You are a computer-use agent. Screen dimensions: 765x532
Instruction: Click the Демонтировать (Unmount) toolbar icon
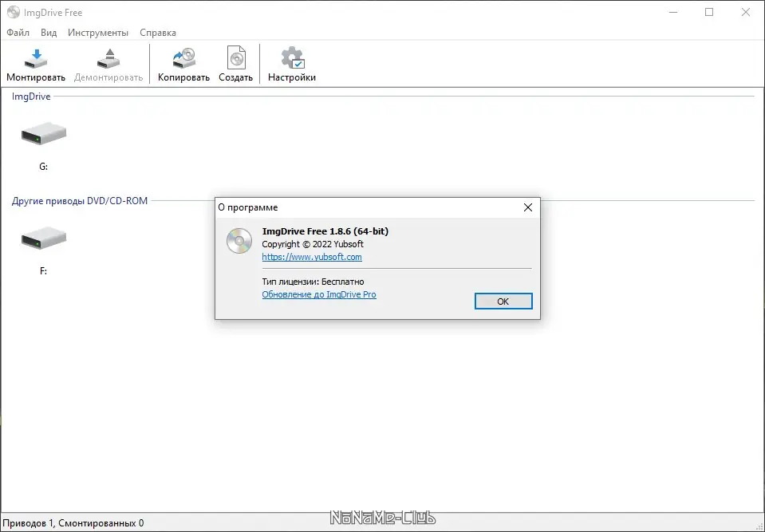(108, 58)
